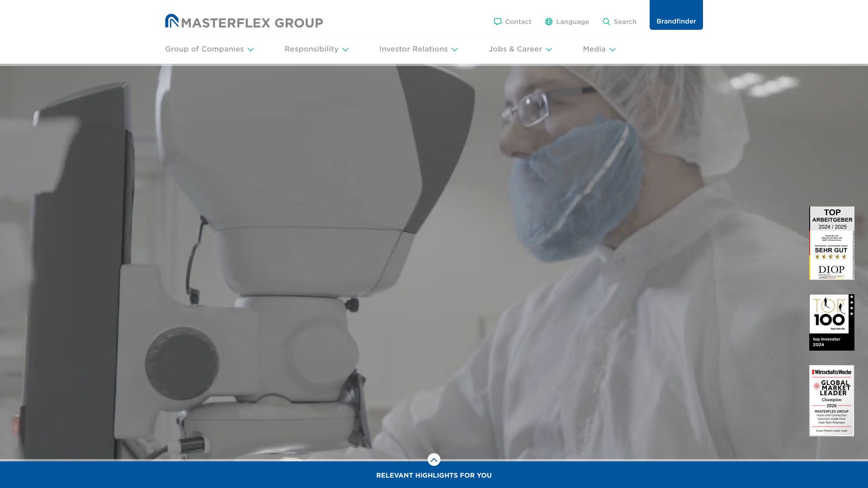The width and height of the screenshot is (868, 488).
Task: Click the Language link text
Action: tap(572, 22)
